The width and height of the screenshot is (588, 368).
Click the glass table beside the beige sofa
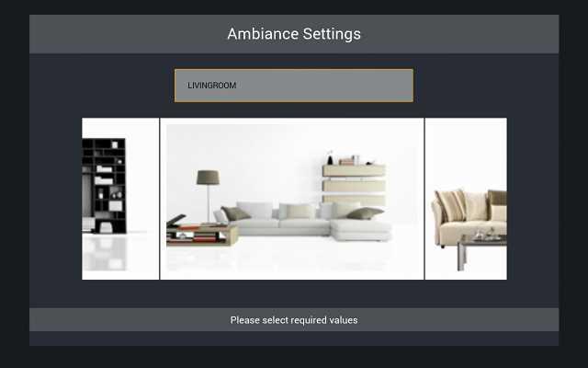point(481,249)
